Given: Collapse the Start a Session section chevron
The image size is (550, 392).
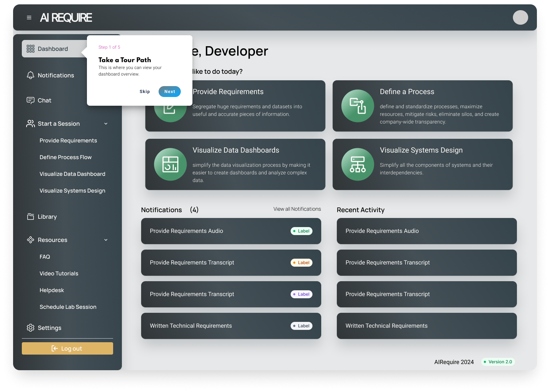Looking at the screenshot, I should 106,124.
